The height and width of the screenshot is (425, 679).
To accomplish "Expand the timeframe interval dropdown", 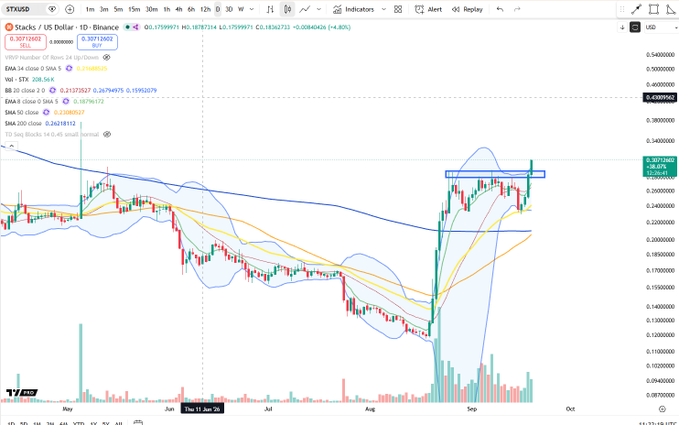I will (252, 9).
